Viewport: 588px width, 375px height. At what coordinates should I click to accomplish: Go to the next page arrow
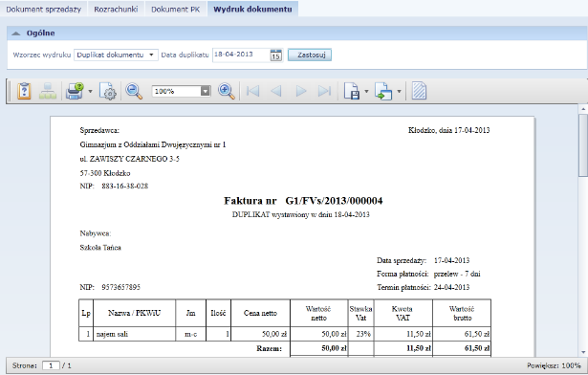pyautogui.click(x=301, y=91)
